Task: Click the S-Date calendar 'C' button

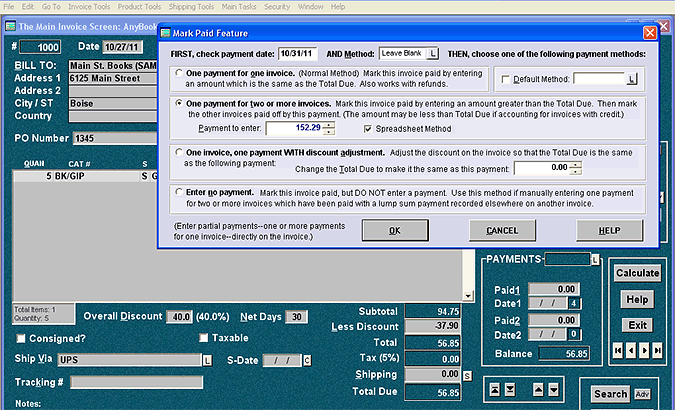Action: coord(308,360)
